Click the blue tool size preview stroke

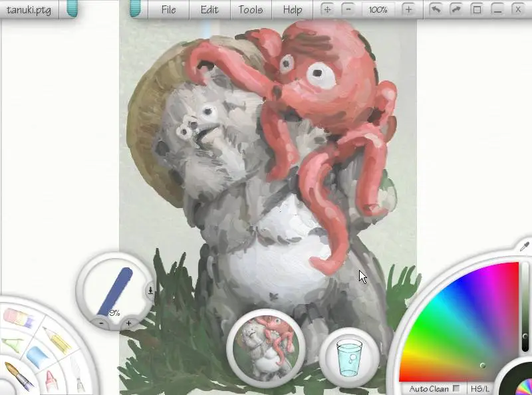coord(115,291)
